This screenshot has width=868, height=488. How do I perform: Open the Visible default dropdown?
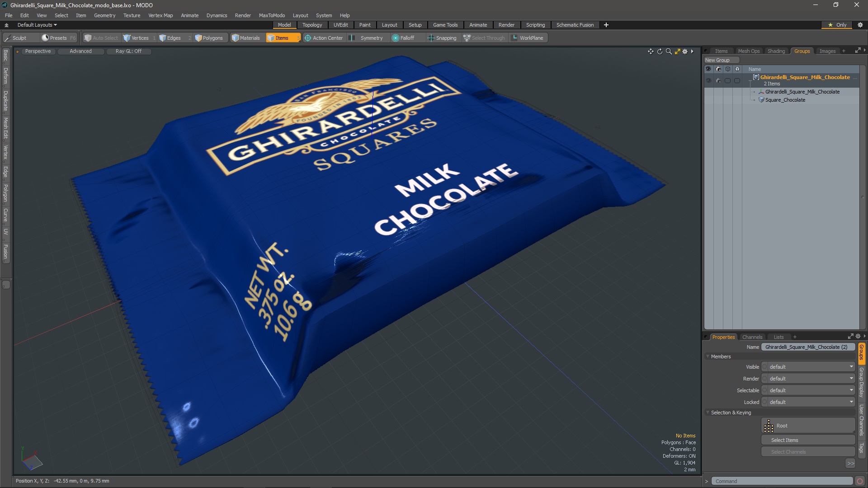(x=808, y=367)
